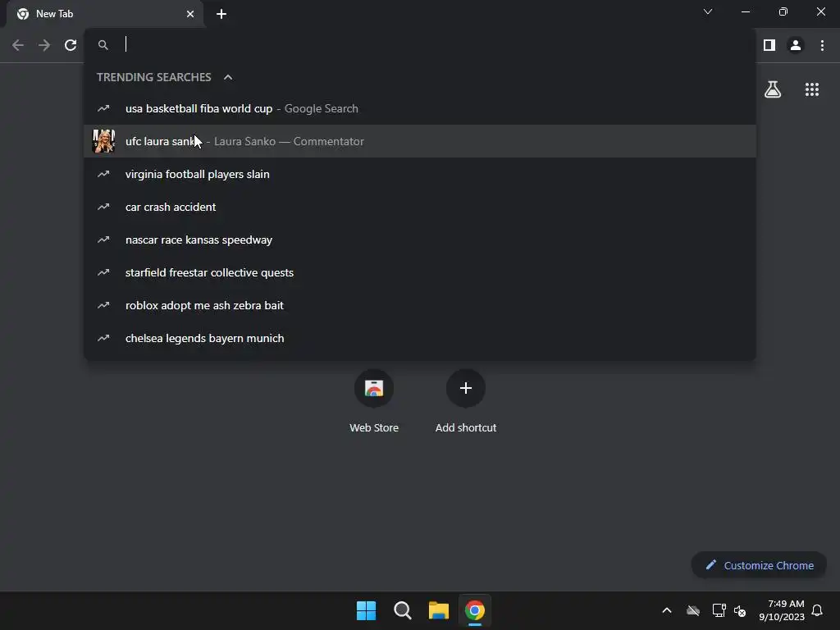Click the Chrome icon in the taskbar
The image size is (840, 630).
475,610
